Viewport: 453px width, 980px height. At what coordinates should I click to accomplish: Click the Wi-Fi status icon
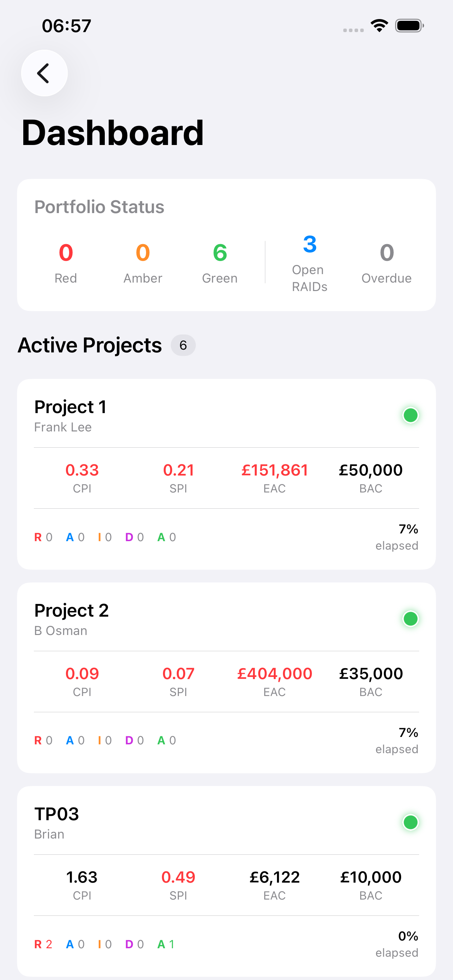(x=379, y=26)
